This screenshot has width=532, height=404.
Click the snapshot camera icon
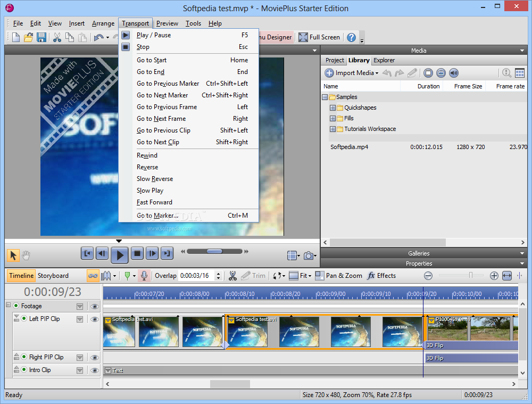point(309,255)
